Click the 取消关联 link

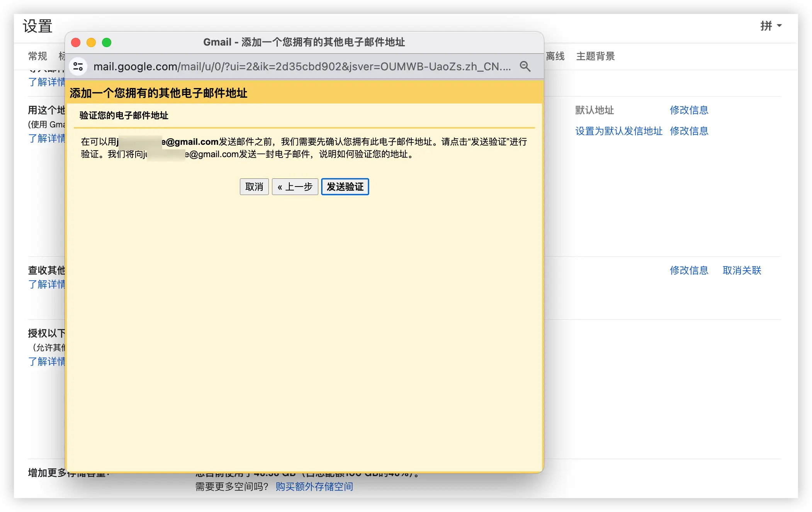[x=742, y=271]
